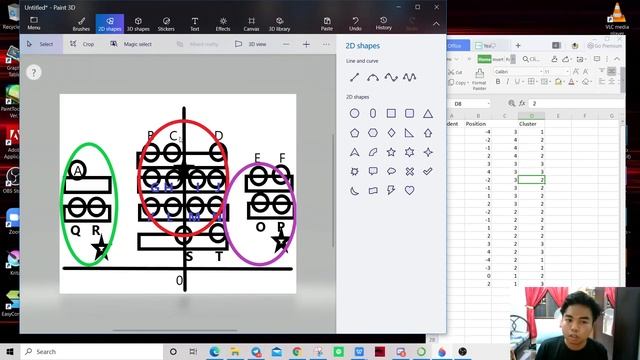
Task: Open the History panel
Action: [383, 24]
